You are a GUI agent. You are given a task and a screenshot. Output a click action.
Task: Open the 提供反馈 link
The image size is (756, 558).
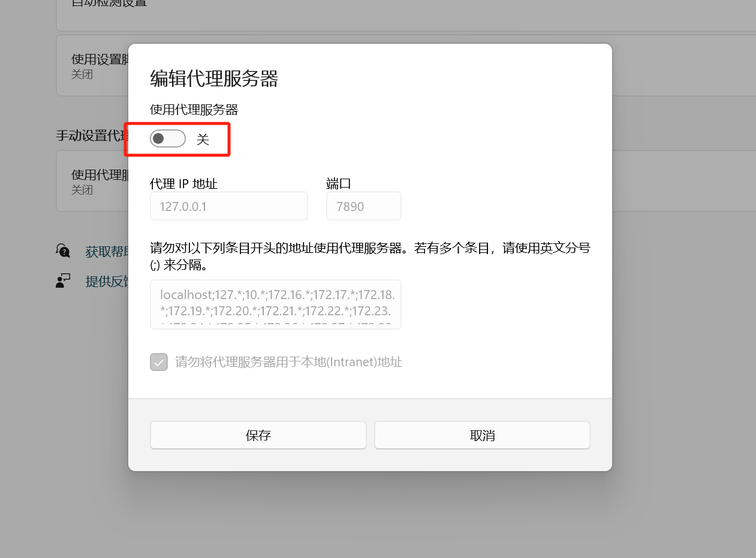point(107,282)
